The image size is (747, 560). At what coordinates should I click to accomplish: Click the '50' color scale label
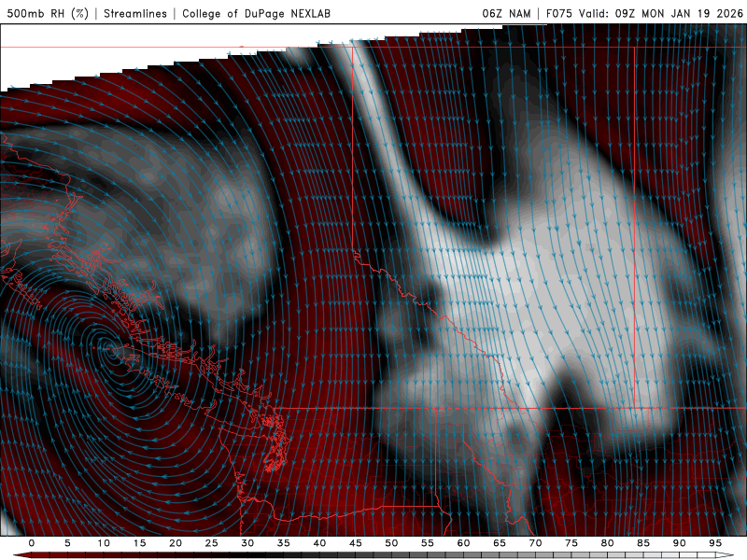[391, 543]
